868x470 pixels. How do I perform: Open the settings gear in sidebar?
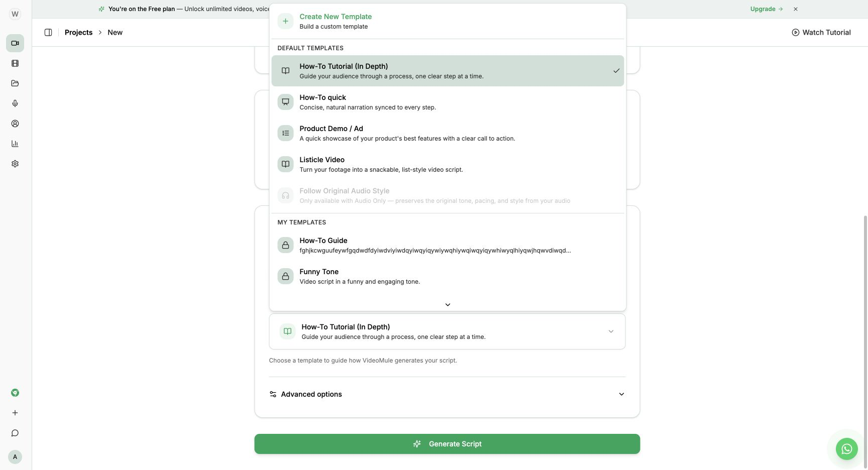click(x=15, y=164)
